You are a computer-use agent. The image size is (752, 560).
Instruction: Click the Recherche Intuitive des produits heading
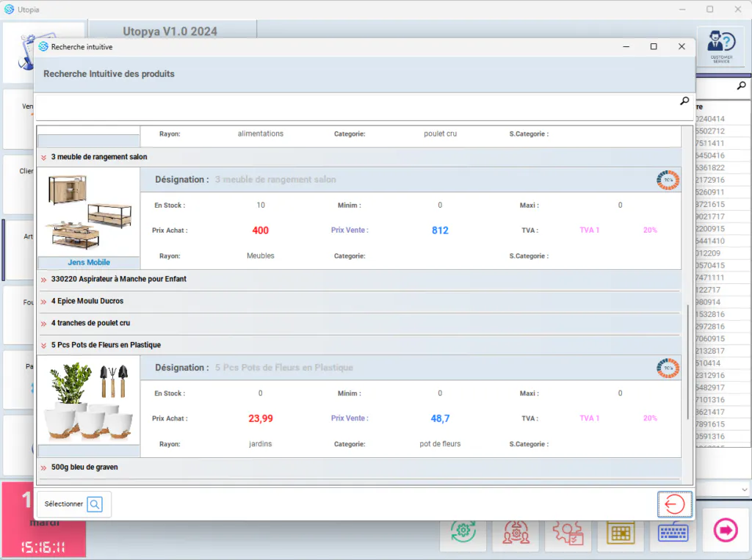click(109, 74)
